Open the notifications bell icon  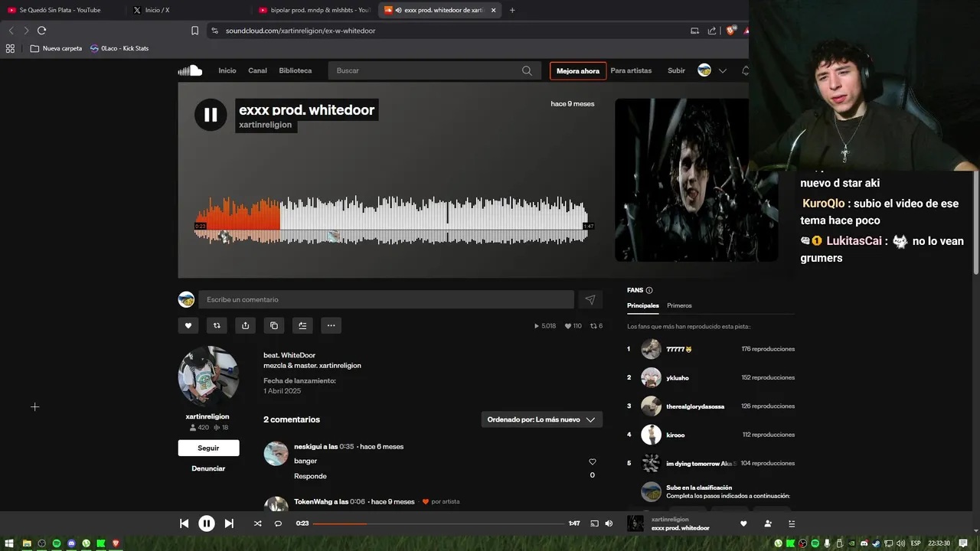click(x=746, y=70)
